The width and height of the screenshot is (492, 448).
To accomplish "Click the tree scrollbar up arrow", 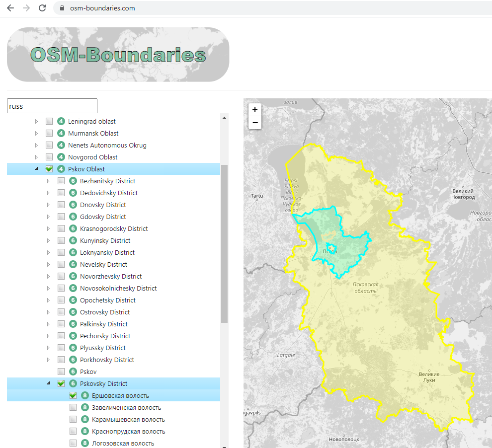I will (224, 118).
